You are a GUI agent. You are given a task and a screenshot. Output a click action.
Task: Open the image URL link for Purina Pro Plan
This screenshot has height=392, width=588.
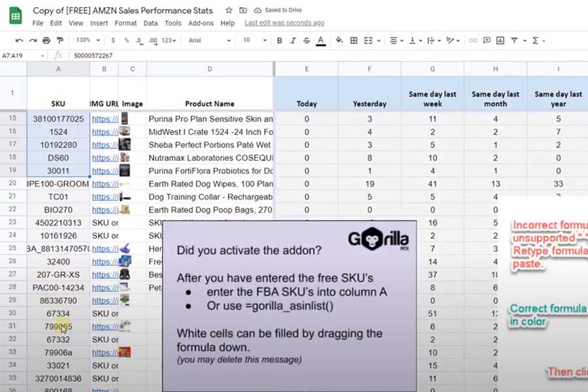105,119
